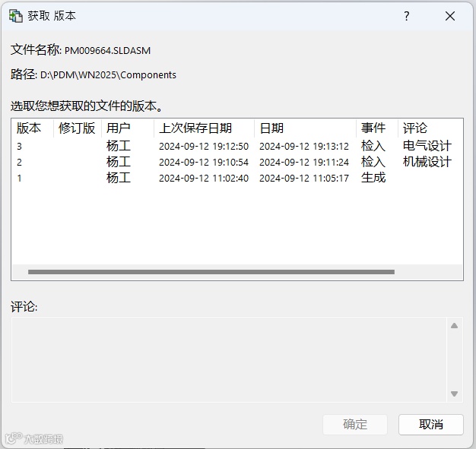Click the horizontal scrollbar of version list
Screen dimensions: 476x449
(211, 272)
